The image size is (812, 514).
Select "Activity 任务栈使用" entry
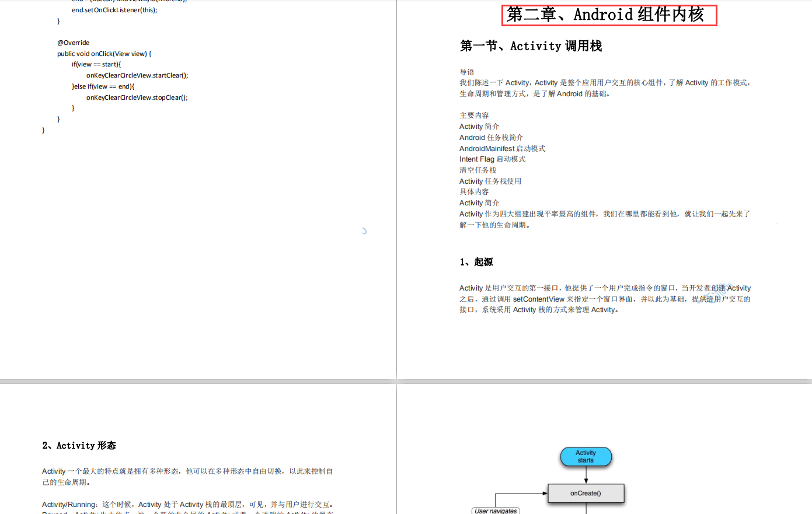tap(490, 181)
